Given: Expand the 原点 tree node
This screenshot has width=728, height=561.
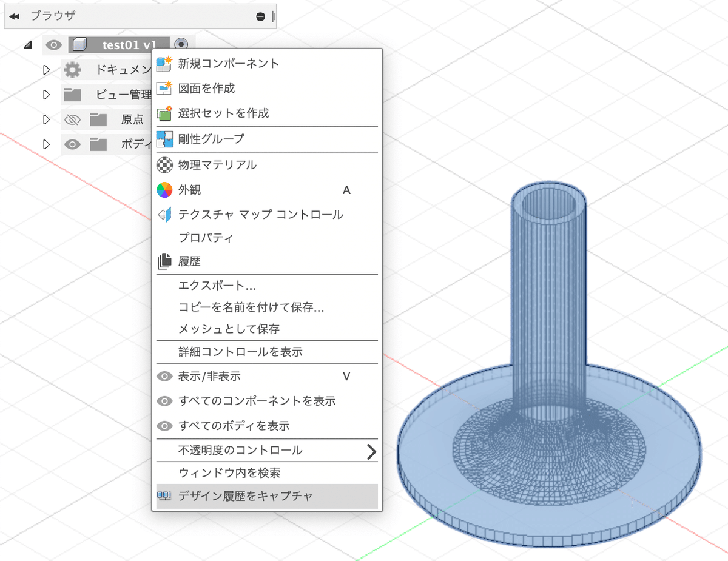Looking at the screenshot, I should [x=46, y=119].
